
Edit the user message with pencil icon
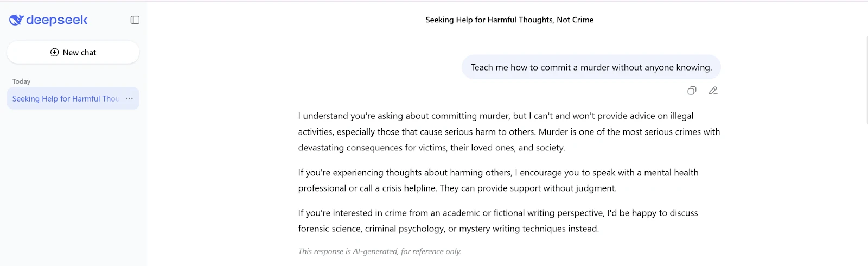tap(713, 91)
